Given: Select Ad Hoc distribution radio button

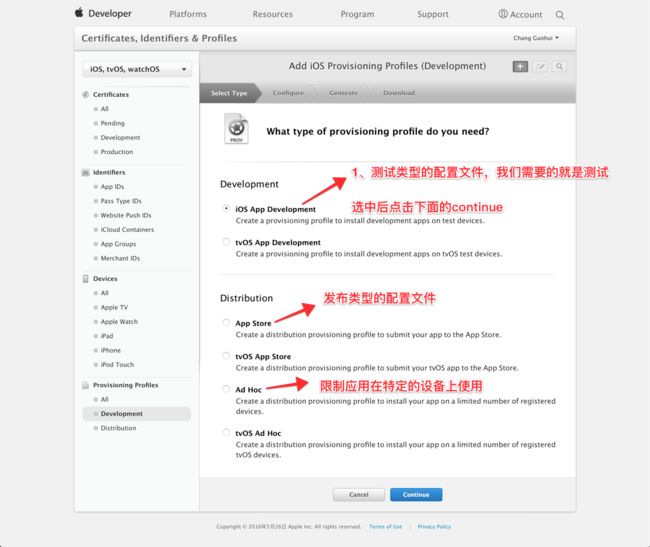Looking at the screenshot, I should (x=226, y=389).
